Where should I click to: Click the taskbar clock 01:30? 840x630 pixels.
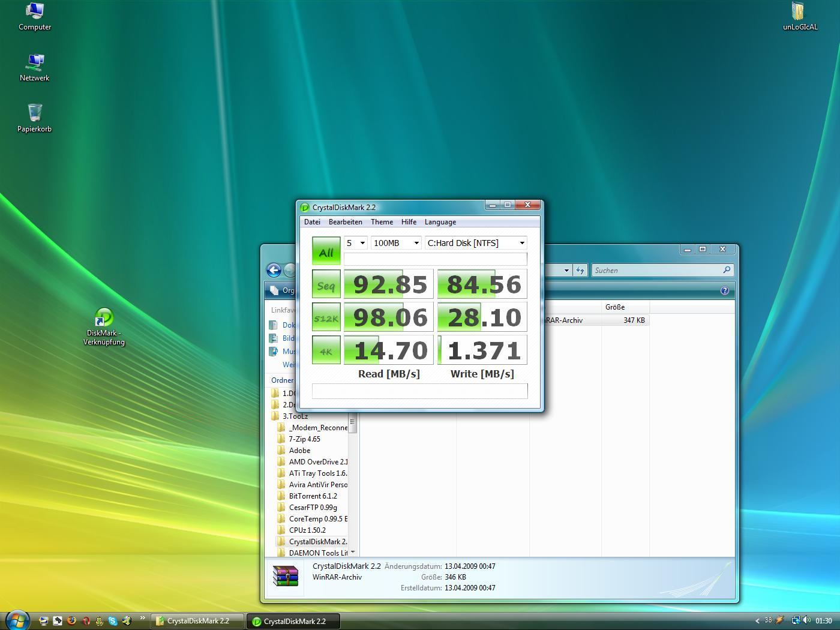823,621
